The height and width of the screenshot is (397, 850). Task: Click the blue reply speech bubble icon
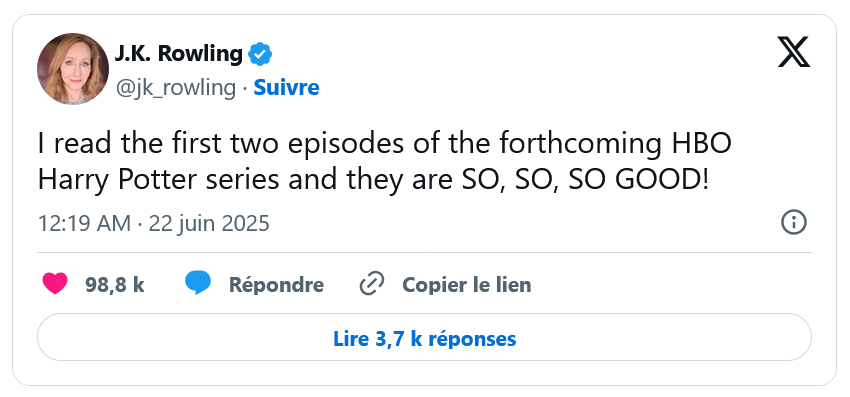[198, 284]
